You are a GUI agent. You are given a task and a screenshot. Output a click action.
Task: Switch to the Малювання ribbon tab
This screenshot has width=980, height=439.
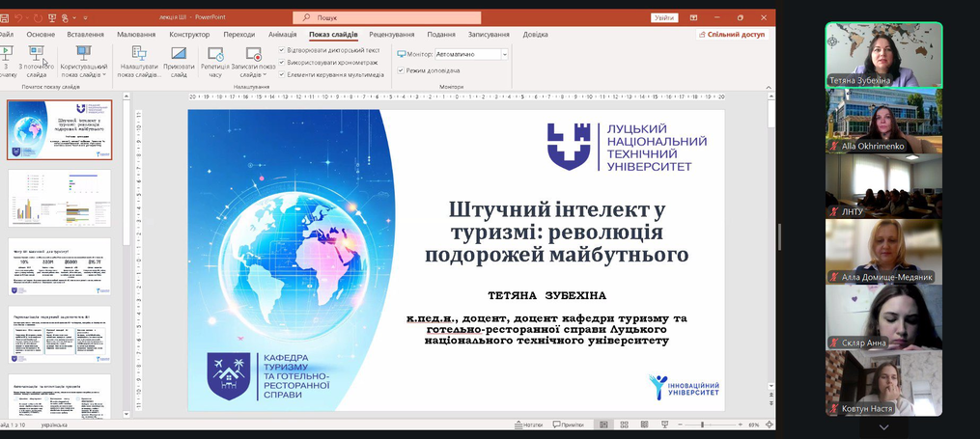(136, 35)
